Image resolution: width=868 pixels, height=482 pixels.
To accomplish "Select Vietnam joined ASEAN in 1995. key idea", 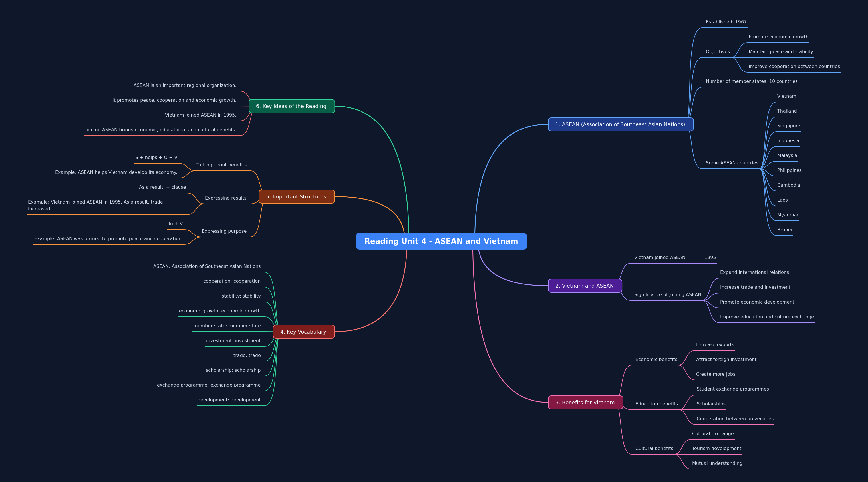I will pos(200,115).
